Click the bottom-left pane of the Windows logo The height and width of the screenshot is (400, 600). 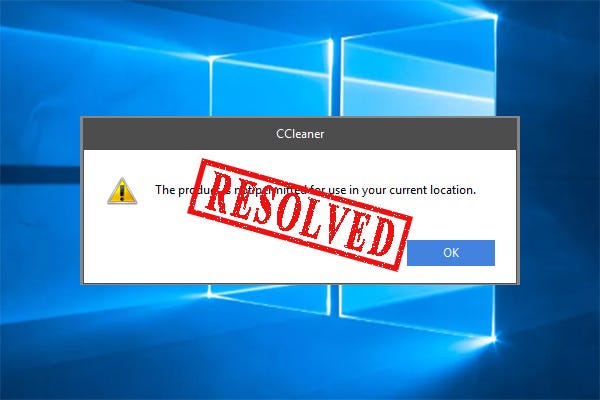tap(270, 299)
